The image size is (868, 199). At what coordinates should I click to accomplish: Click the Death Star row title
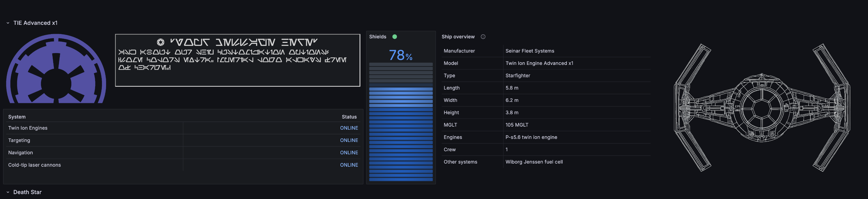tap(27, 192)
